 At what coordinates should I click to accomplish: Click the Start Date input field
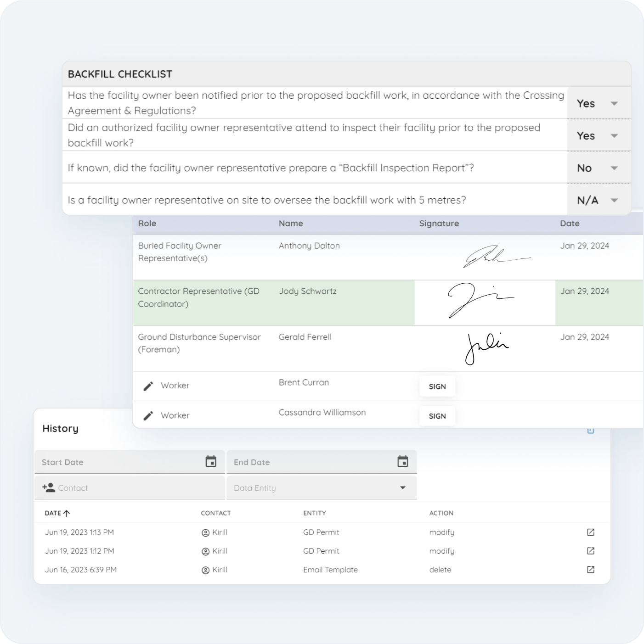119,462
